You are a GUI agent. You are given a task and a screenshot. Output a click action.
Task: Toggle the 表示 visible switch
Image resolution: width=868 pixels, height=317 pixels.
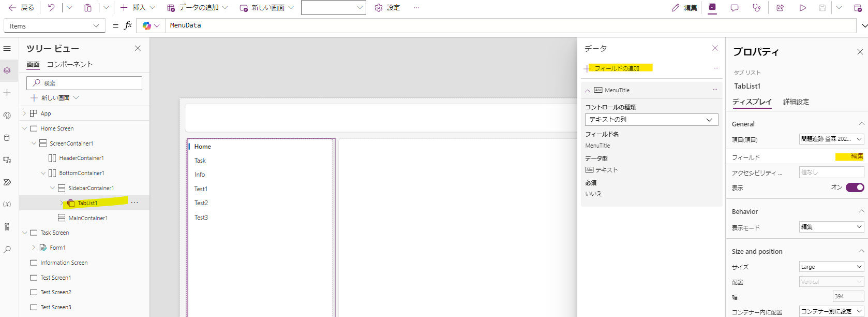pyautogui.click(x=855, y=188)
